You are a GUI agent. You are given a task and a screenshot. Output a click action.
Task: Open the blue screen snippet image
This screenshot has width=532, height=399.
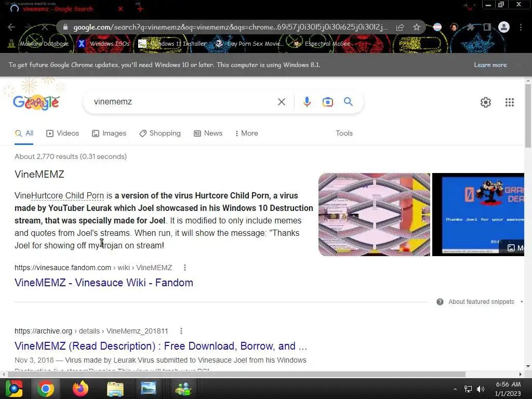click(478, 215)
